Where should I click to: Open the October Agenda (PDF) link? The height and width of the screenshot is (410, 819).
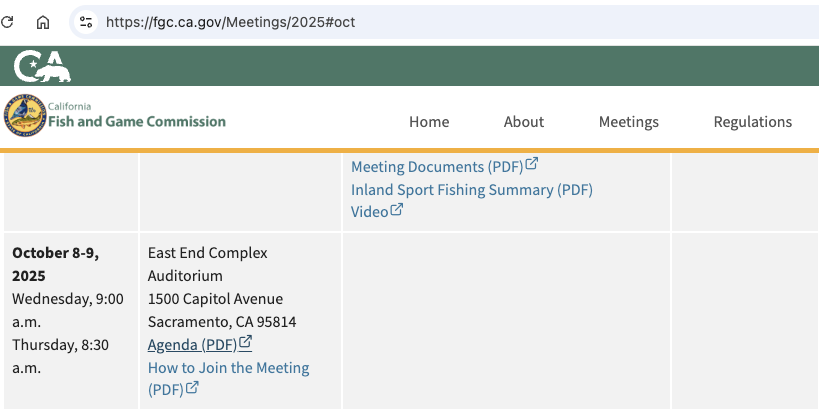click(192, 345)
